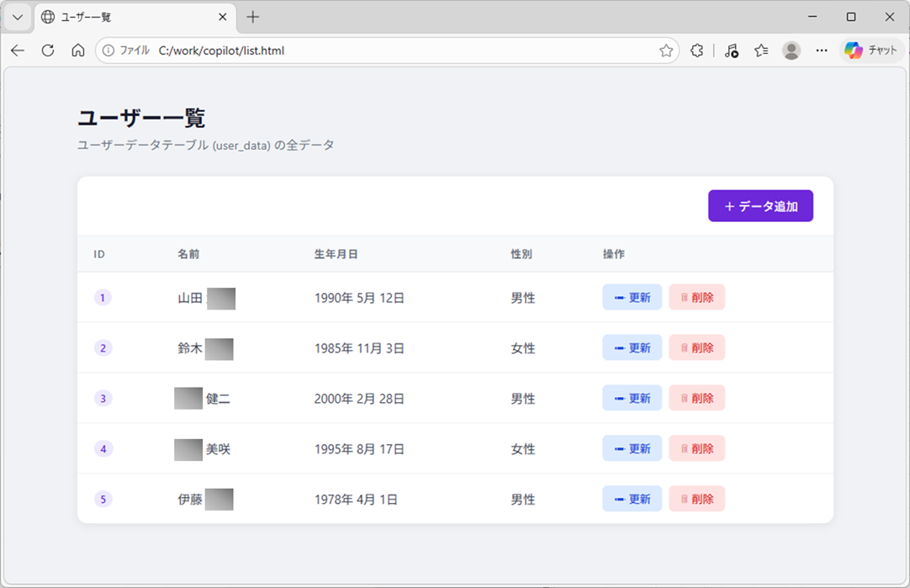The width and height of the screenshot is (910, 588).
Task: Click the データ追加 button
Action: click(x=760, y=206)
